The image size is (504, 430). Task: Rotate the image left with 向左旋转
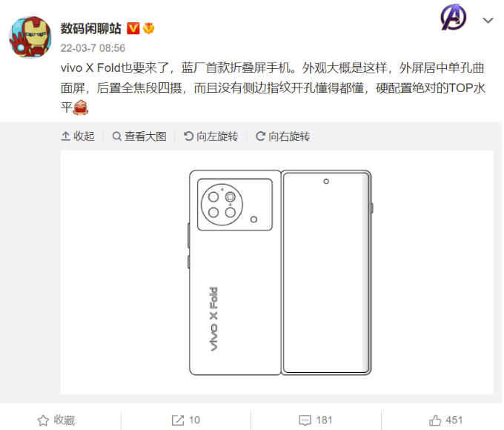(x=210, y=136)
